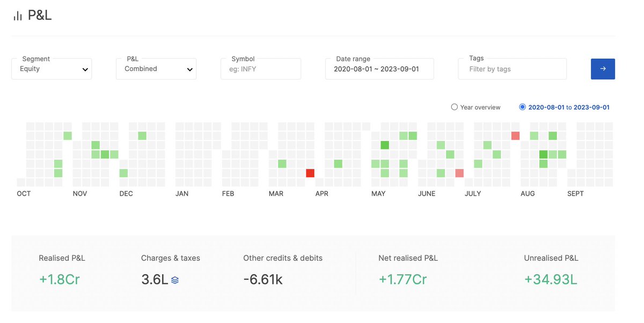Select the Year overview radio button

[x=455, y=107]
